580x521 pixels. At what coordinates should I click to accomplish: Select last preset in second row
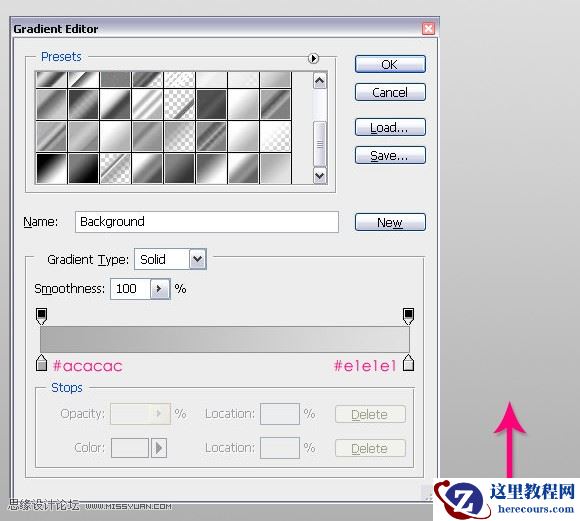275,104
